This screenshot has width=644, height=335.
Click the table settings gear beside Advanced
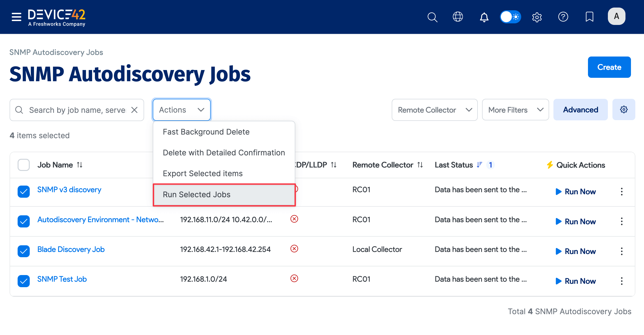point(624,109)
